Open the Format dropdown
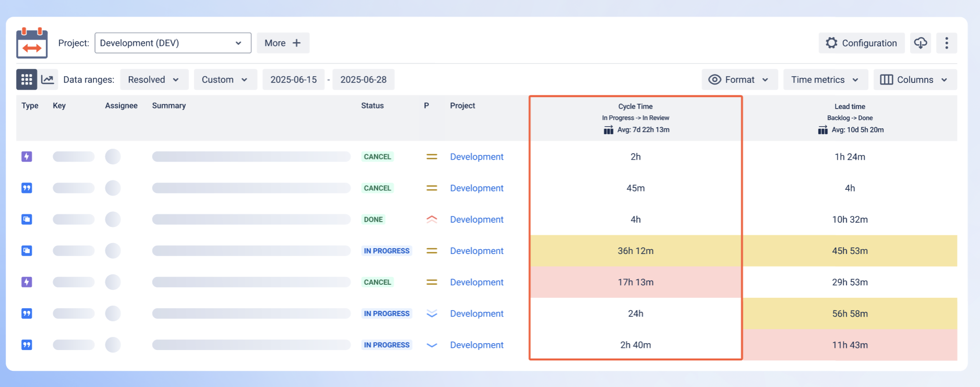This screenshot has height=387, width=980. click(x=739, y=79)
